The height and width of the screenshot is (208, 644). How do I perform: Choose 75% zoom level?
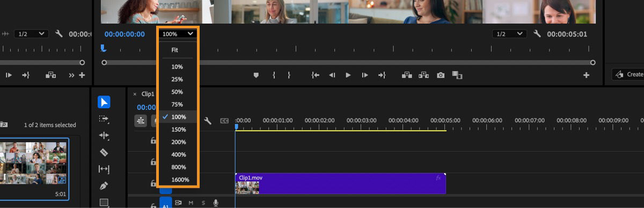[178, 105]
